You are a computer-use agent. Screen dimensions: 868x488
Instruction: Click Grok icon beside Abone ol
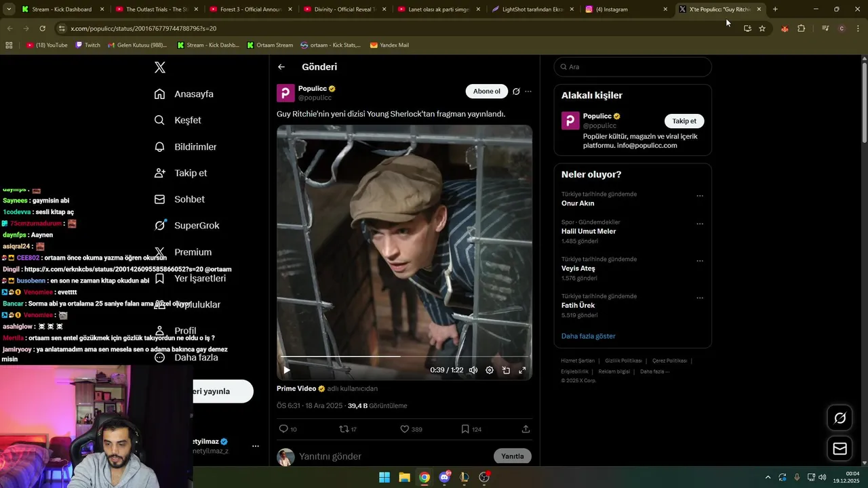point(516,91)
